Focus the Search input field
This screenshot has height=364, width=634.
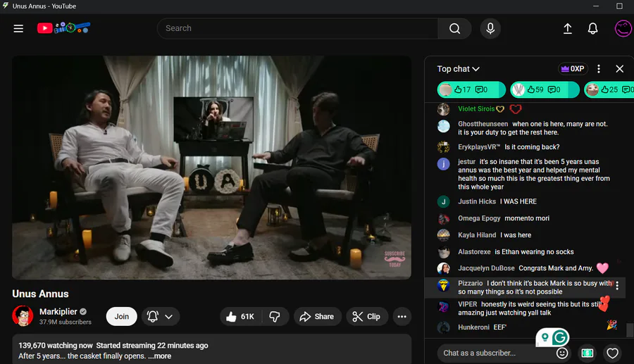pos(297,28)
